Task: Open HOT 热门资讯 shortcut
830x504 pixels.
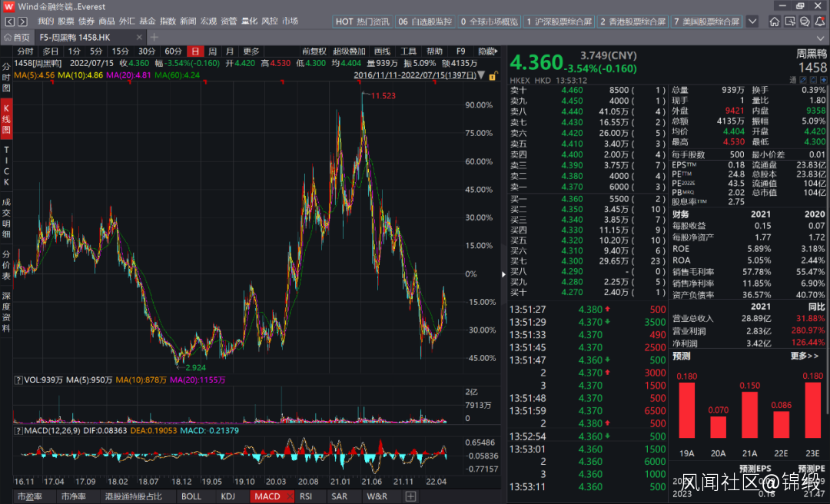Action: click(x=363, y=22)
